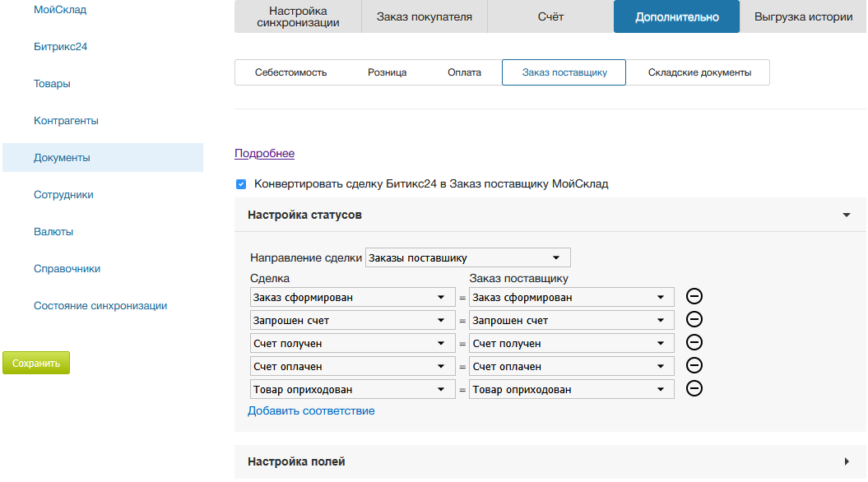This screenshot has height=482, width=868.
Task: Collapse the Настройка статусов section
Action: click(846, 216)
